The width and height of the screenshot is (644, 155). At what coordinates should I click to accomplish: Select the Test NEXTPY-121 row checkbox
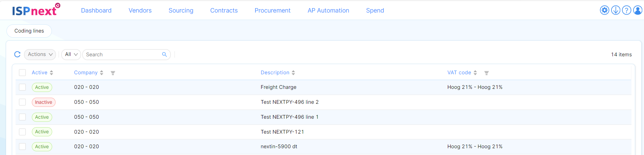click(22, 132)
